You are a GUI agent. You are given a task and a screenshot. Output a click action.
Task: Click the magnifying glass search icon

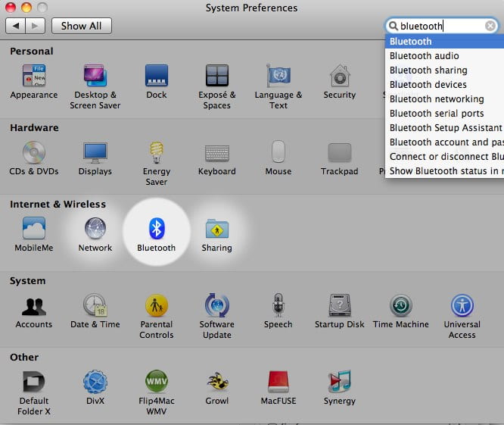[393, 26]
